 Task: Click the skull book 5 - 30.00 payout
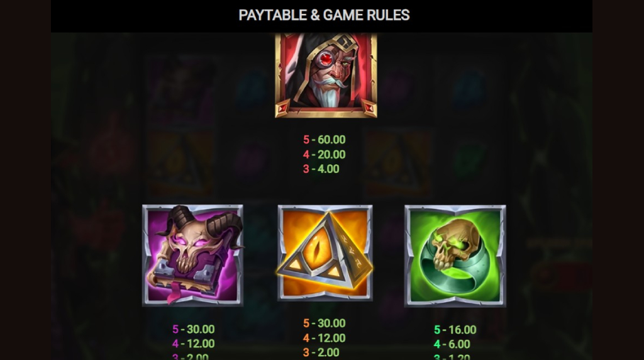[194, 329]
